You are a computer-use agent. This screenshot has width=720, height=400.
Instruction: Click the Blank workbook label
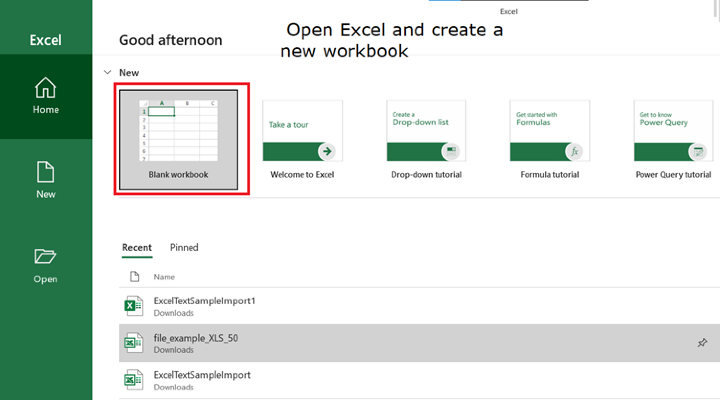tap(178, 175)
